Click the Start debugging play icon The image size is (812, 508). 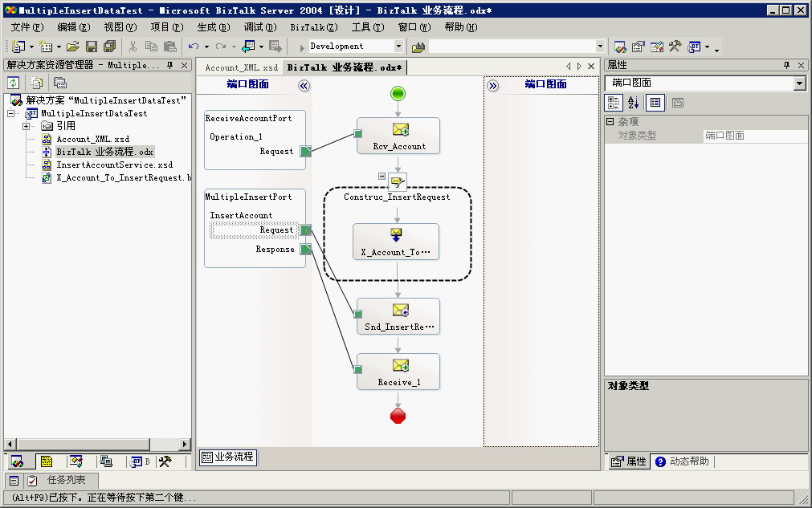click(x=302, y=47)
